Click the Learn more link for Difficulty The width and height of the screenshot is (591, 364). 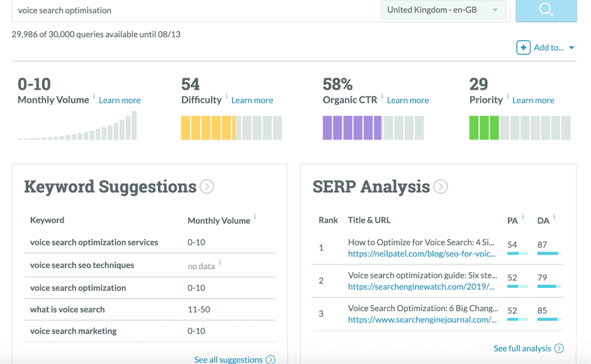(252, 100)
